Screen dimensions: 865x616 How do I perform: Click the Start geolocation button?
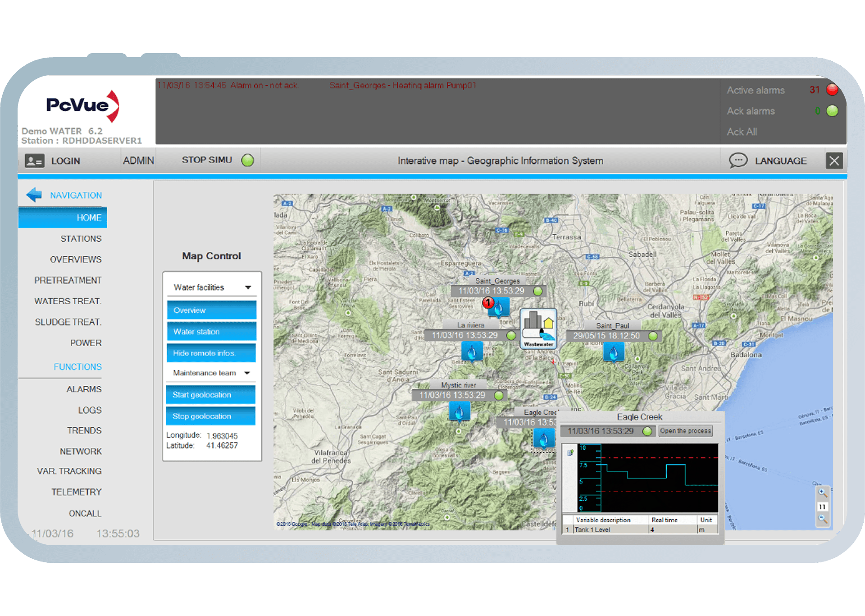(210, 395)
